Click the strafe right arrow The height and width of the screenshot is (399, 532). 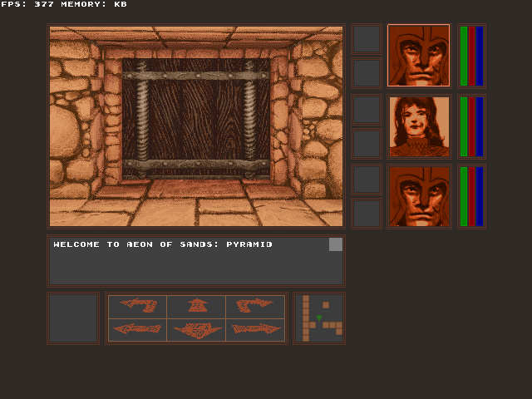(x=255, y=329)
